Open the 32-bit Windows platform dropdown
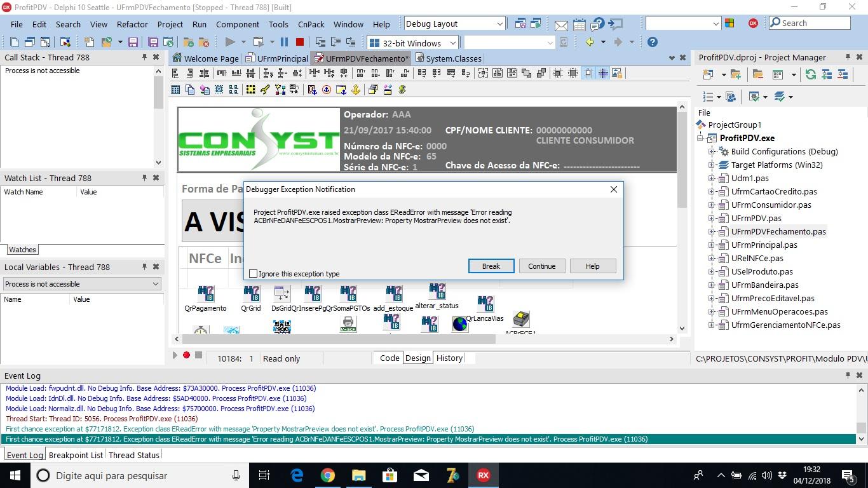Image resolution: width=868 pixels, height=488 pixels. (452, 43)
